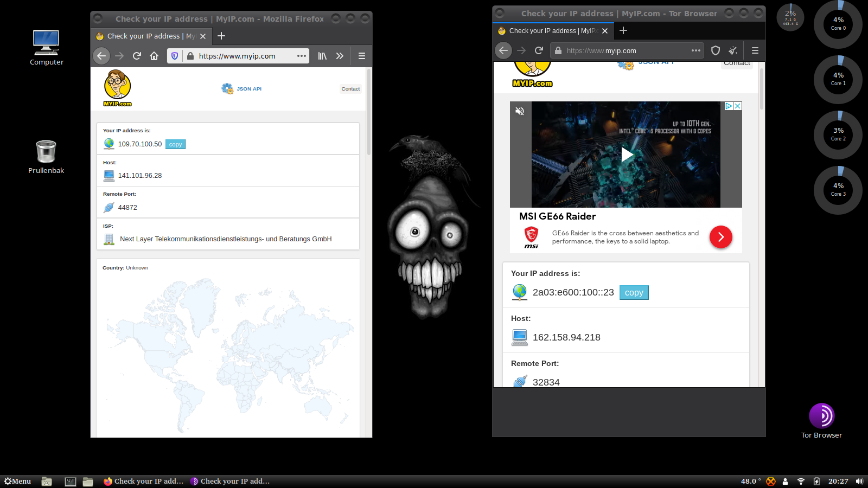The width and height of the screenshot is (868, 488).
Task: Go back in Tor Browser
Action: point(503,50)
